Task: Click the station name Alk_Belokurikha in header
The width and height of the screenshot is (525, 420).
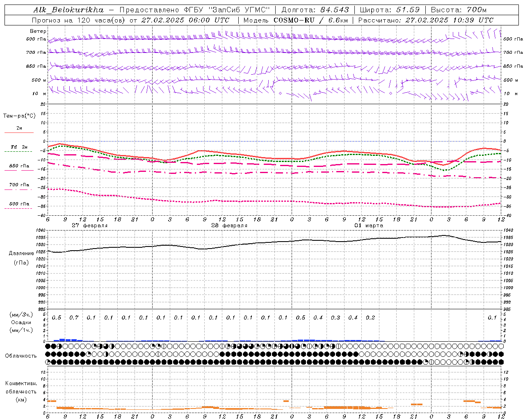Action: [x=68, y=10]
